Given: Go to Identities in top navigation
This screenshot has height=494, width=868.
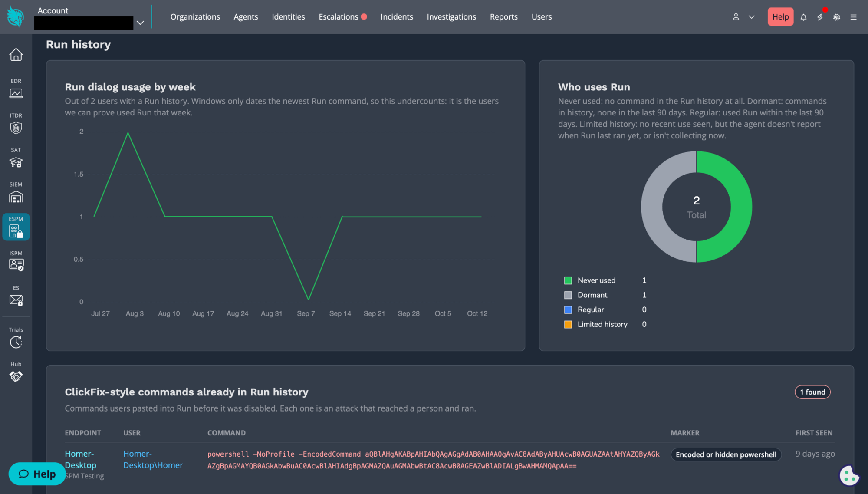Looking at the screenshot, I should pos(288,16).
